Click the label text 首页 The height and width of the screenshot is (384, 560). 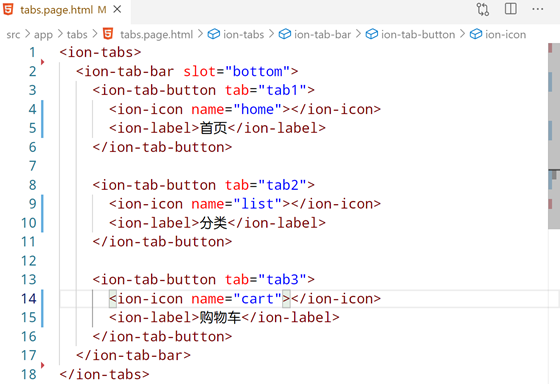click(213, 128)
